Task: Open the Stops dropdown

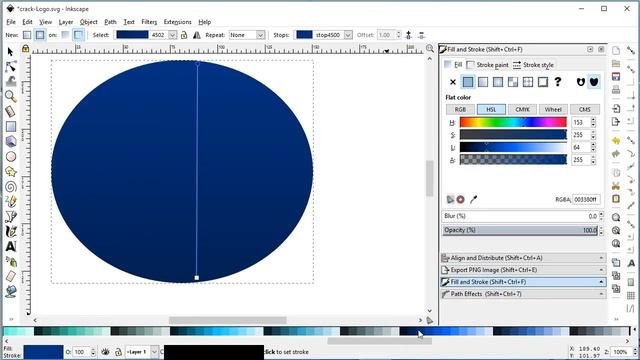Action: pyautogui.click(x=348, y=35)
